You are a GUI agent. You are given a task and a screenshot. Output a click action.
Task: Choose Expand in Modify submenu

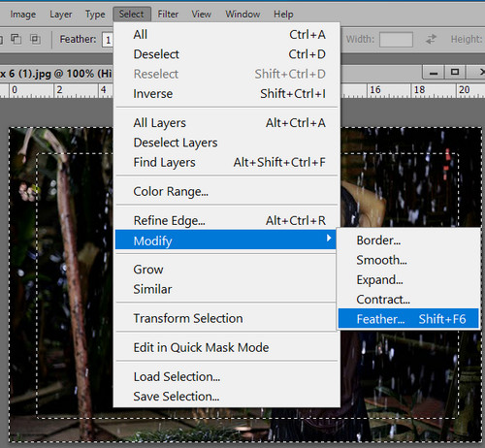coord(408,280)
